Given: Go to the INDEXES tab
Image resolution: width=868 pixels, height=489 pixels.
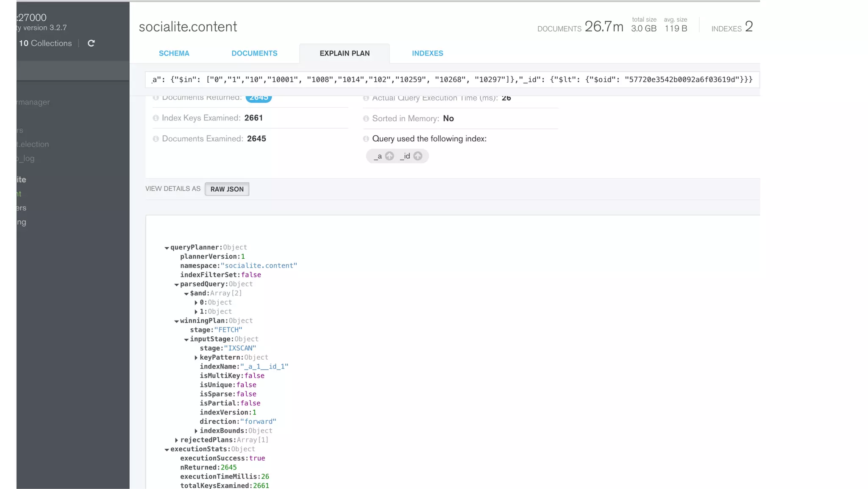Looking at the screenshot, I should click(427, 53).
